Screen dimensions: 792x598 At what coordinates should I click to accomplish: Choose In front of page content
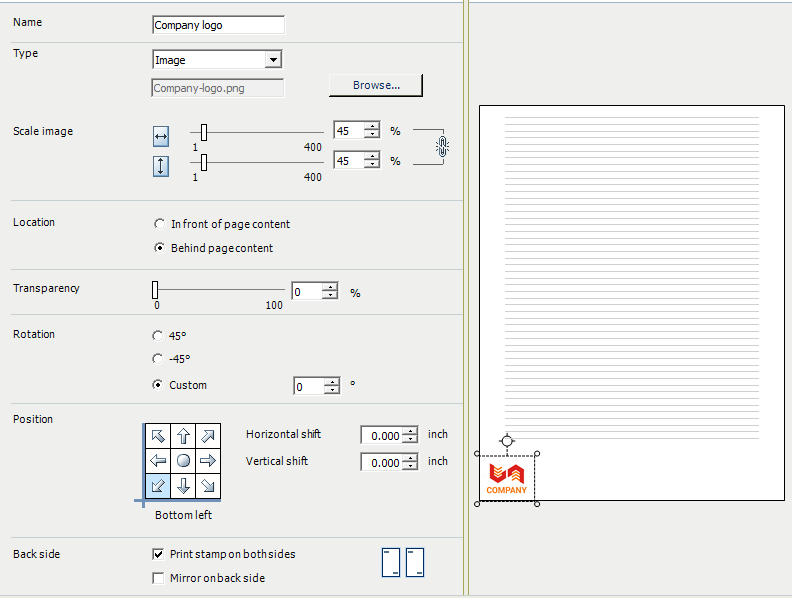[x=160, y=224]
